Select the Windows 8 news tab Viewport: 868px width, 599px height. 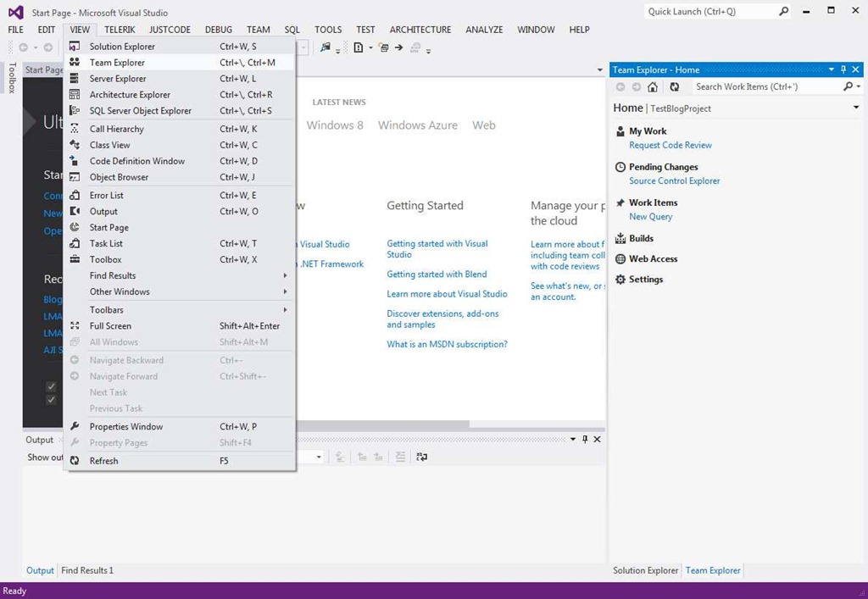click(335, 125)
